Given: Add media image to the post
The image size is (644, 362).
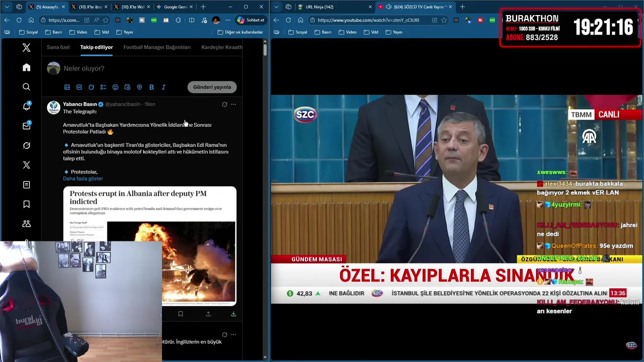Looking at the screenshot, I should click(x=67, y=87).
